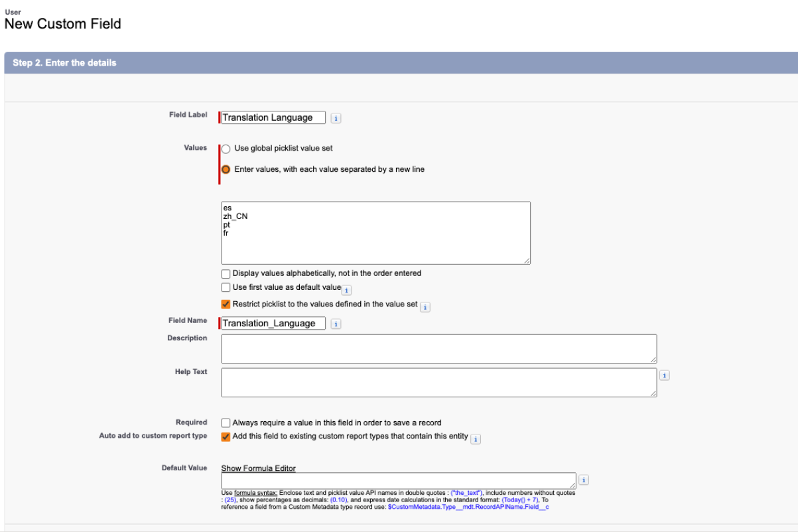
Task: Click the pt value in picklist values
Action: click(x=227, y=225)
